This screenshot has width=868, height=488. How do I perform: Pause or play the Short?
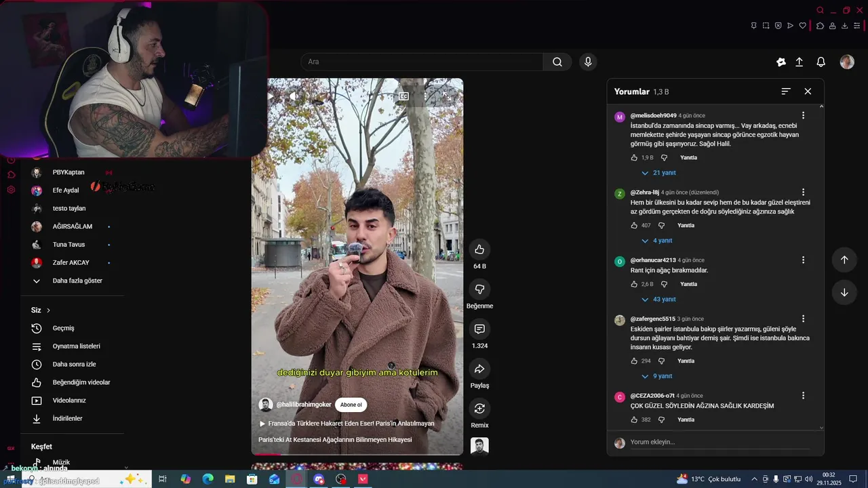[x=269, y=96]
